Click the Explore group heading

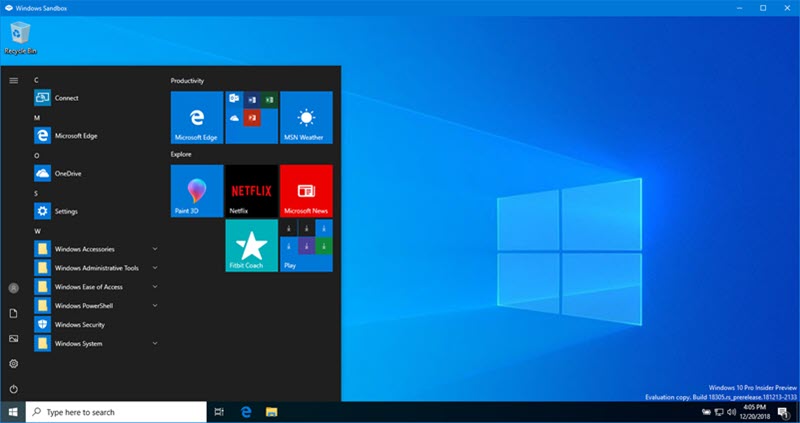pyautogui.click(x=181, y=154)
